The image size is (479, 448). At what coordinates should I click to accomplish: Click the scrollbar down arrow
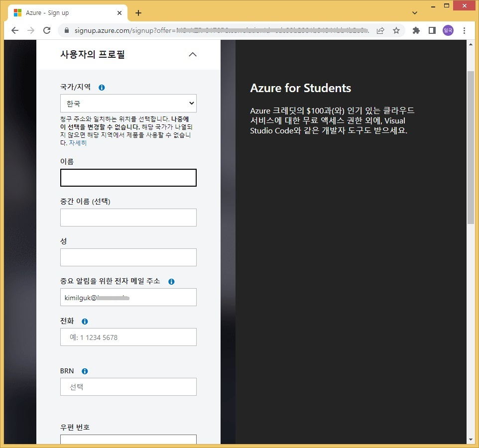pyautogui.click(x=471, y=440)
